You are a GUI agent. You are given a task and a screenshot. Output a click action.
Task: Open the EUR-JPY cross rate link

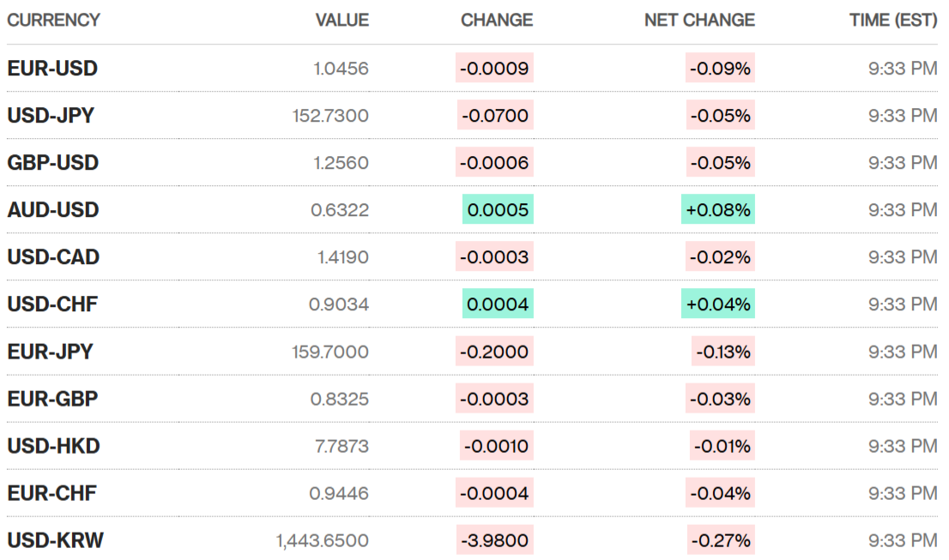(x=50, y=352)
